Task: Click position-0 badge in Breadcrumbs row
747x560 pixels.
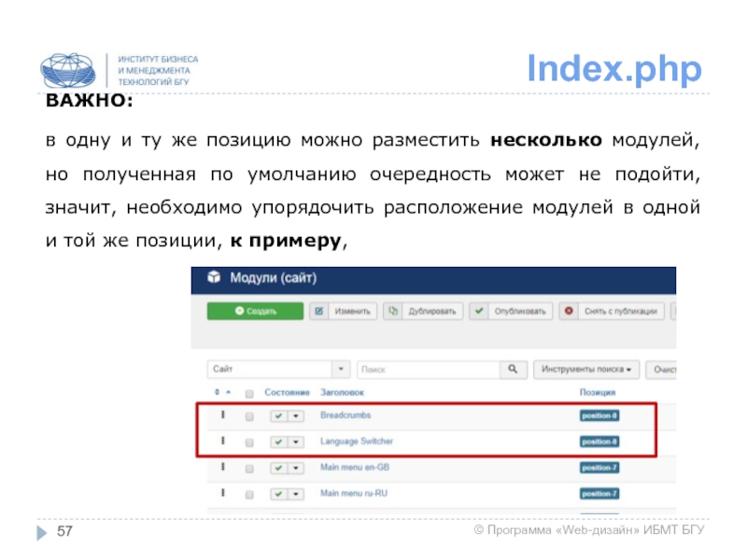Action: [599, 415]
